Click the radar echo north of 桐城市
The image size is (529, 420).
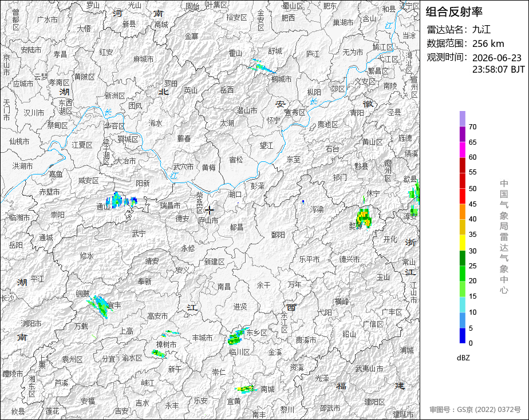click(x=262, y=66)
